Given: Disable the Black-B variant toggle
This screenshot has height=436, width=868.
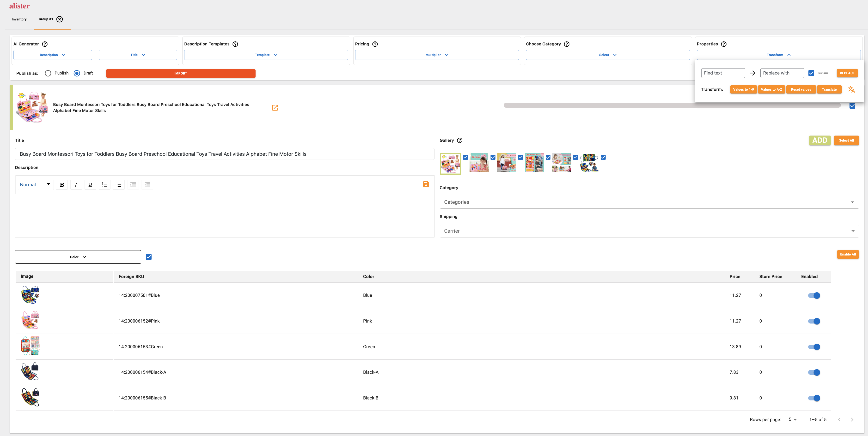Looking at the screenshot, I should pos(814,398).
